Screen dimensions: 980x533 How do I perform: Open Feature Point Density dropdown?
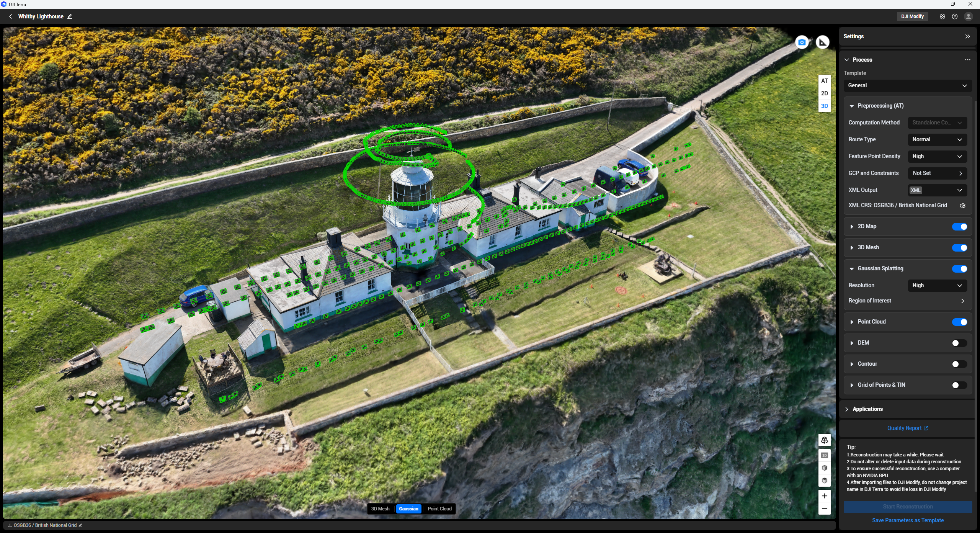point(937,156)
